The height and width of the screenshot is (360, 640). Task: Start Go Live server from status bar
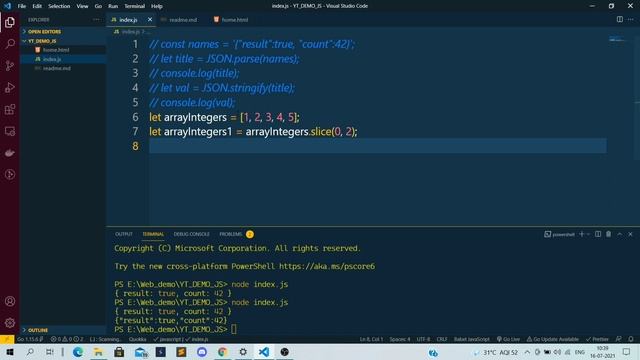[508, 339]
